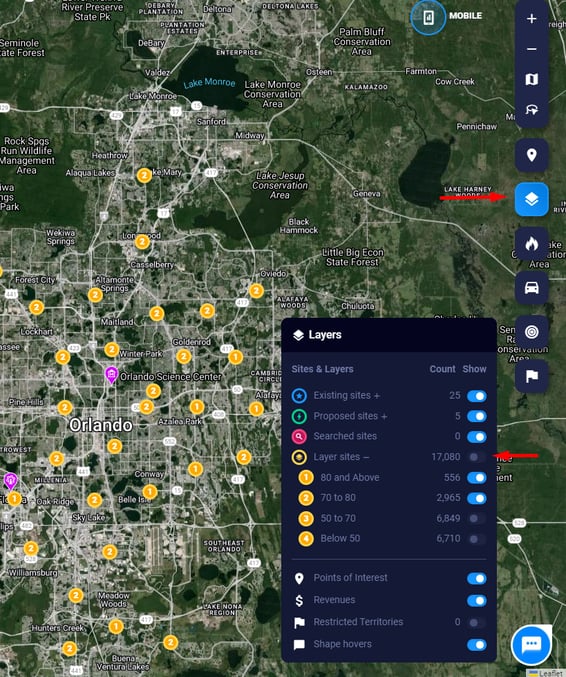Collapse the Layer sites group

366,457
